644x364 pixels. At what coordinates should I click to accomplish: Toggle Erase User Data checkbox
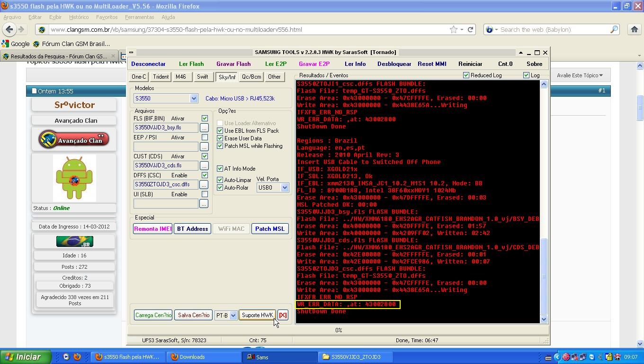pyautogui.click(x=220, y=138)
